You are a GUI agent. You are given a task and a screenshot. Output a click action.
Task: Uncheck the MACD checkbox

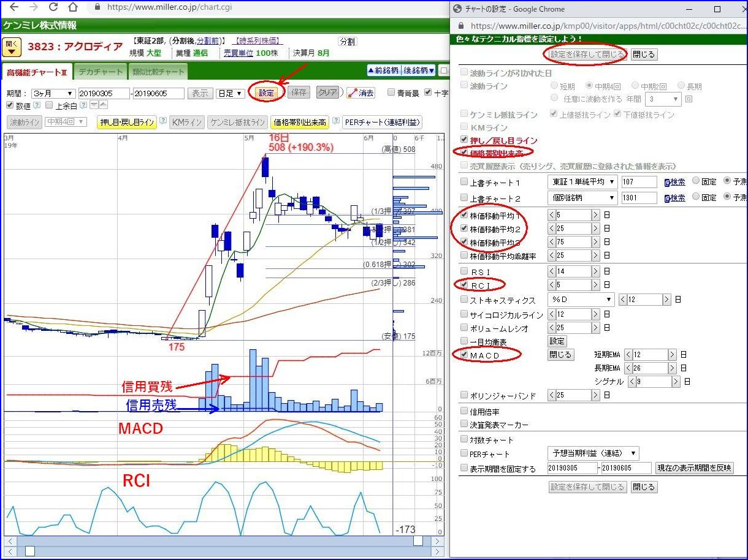click(464, 355)
